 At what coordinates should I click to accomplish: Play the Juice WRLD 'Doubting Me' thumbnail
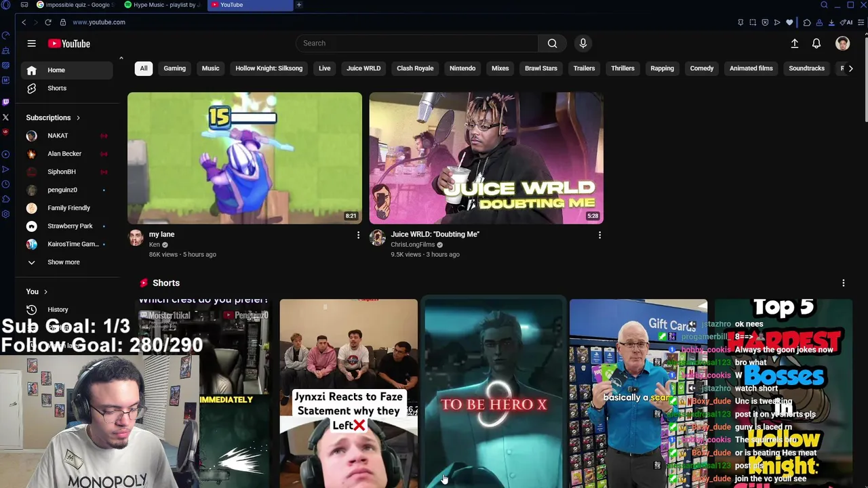486,158
